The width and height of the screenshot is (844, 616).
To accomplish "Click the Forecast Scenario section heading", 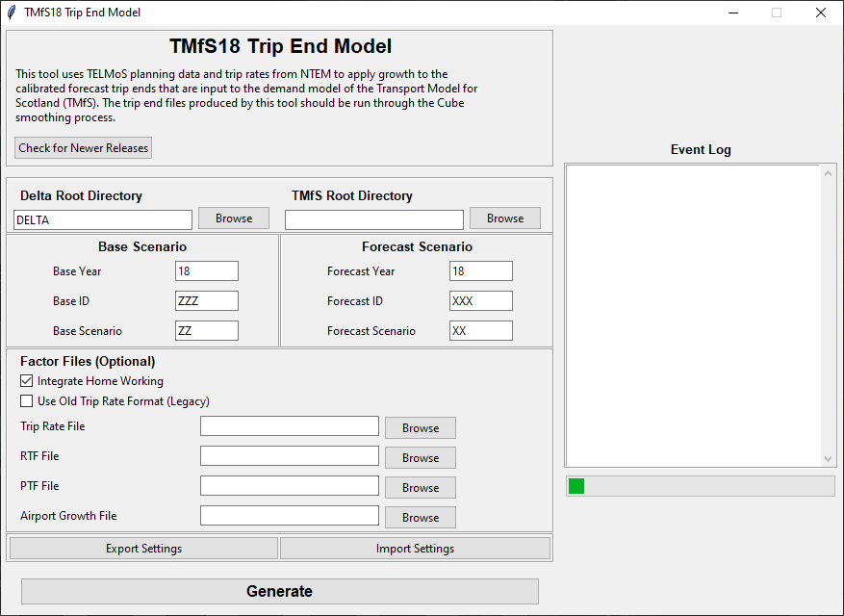I will coord(417,246).
